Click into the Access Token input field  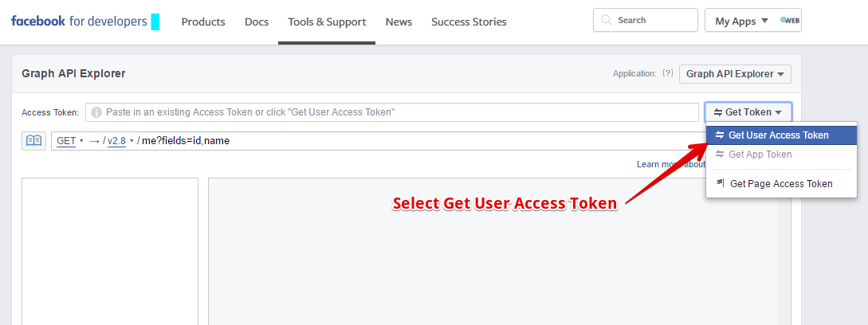tap(392, 112)
